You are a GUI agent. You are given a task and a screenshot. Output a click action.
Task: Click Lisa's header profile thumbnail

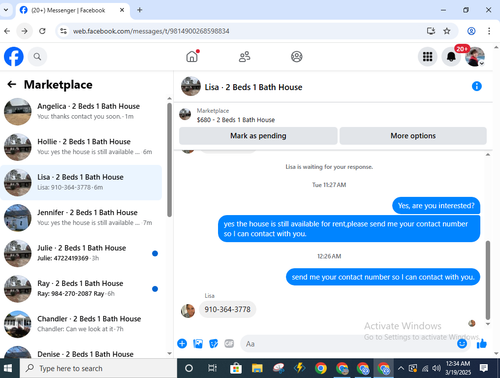(x=191, y=86)
